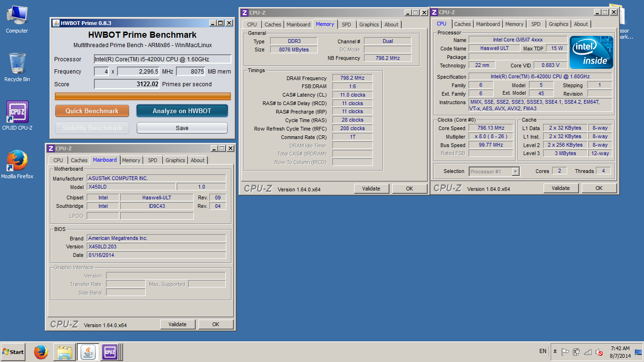Open the Start menu
Screen dimensions: 644x362
pos(13,352)
